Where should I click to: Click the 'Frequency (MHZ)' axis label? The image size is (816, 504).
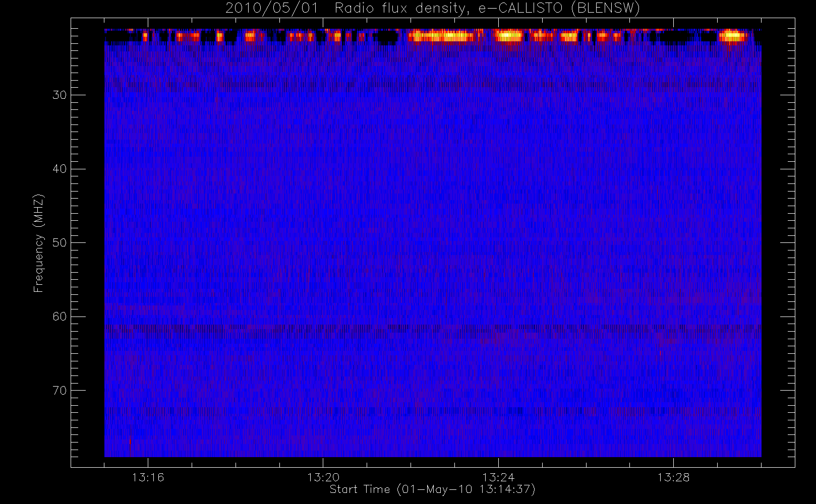[39, 243]
